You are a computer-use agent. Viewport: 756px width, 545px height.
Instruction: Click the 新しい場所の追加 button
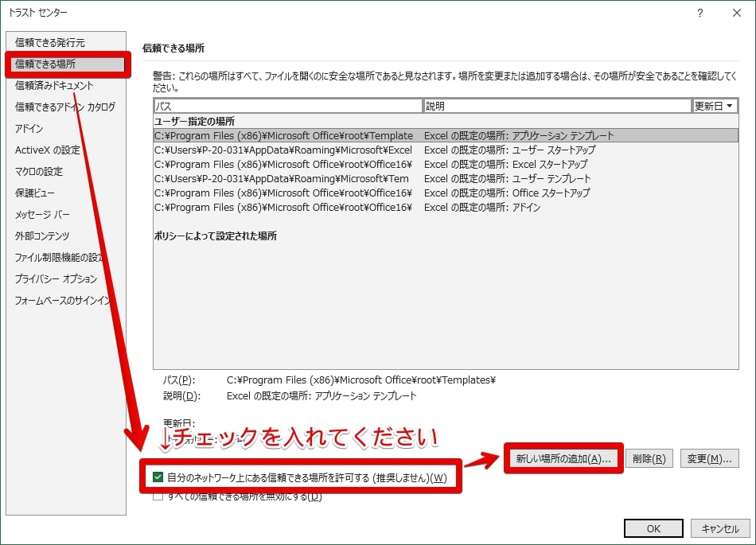point(563,459)
